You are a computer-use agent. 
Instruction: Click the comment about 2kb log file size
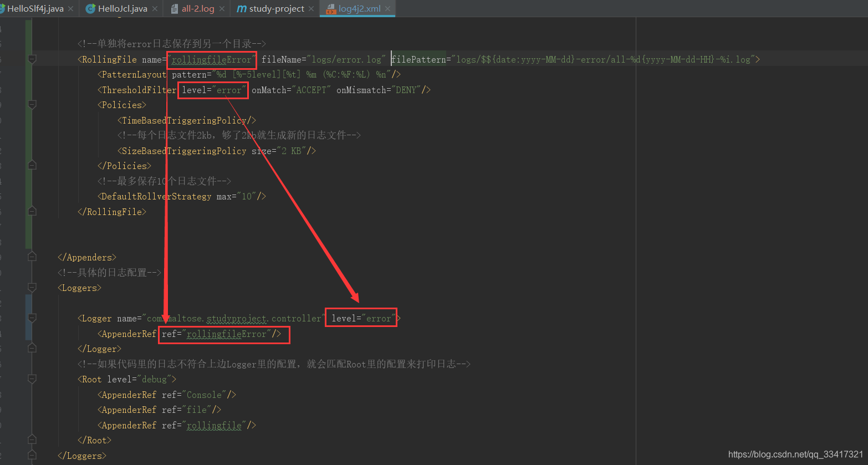pos(239,135)
